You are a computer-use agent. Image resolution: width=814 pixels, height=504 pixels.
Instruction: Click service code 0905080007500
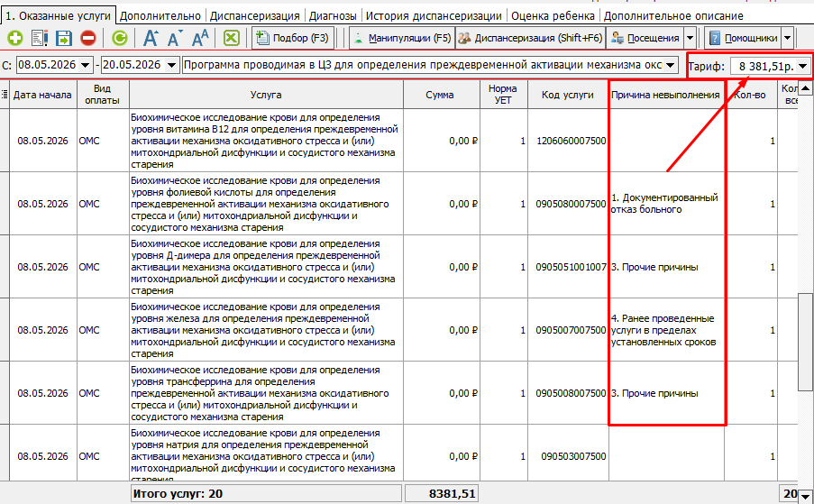[x=571, y=204]
